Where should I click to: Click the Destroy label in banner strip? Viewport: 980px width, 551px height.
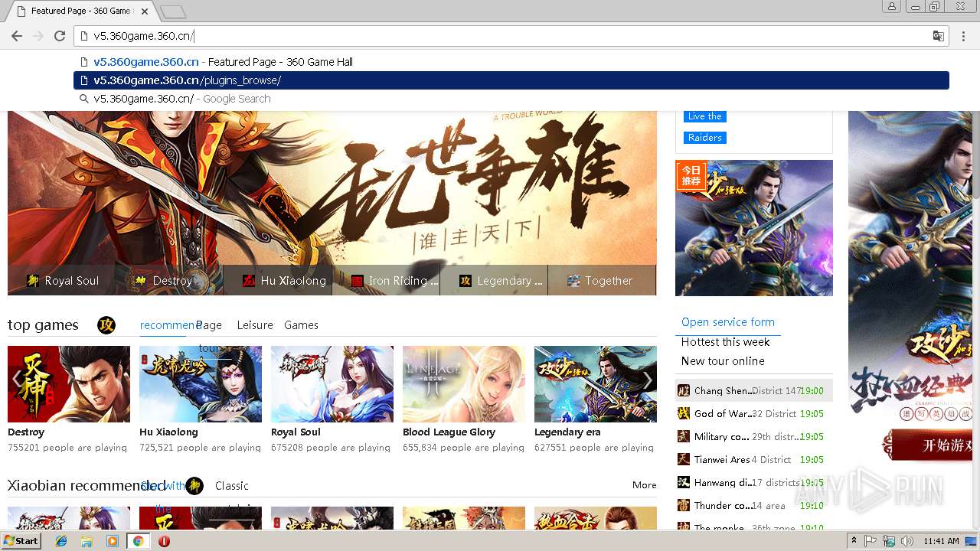tap(172, 281)
